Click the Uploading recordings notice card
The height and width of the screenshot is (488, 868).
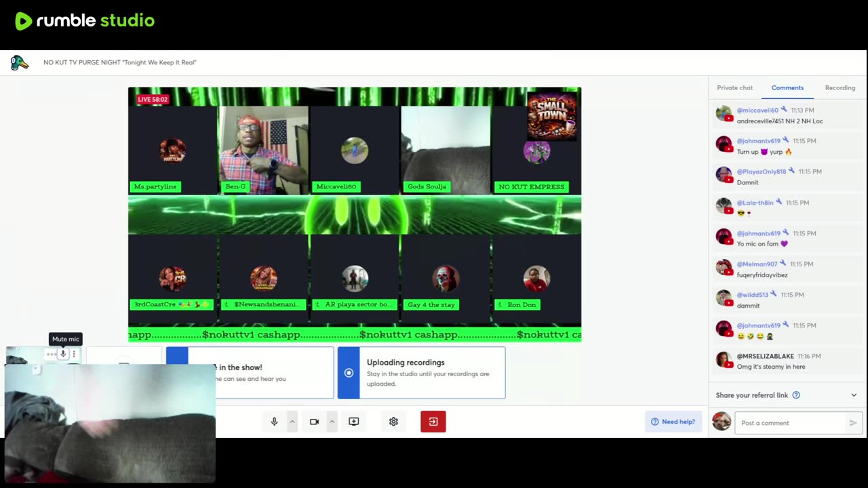click(x=421, y=373)
